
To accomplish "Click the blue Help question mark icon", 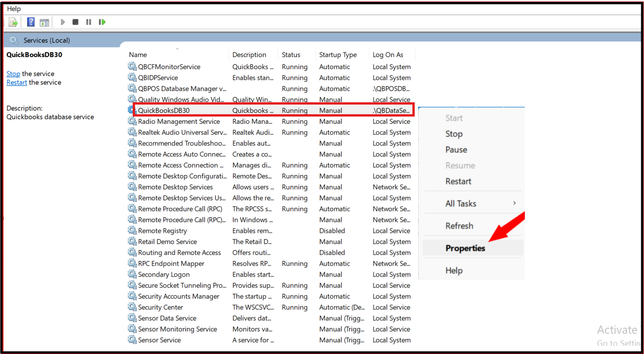I will (x=31, y=22).
